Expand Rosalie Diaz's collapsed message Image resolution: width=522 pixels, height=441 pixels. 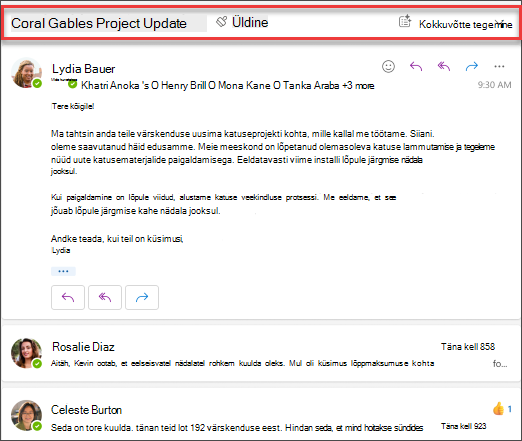pos(261,354)
